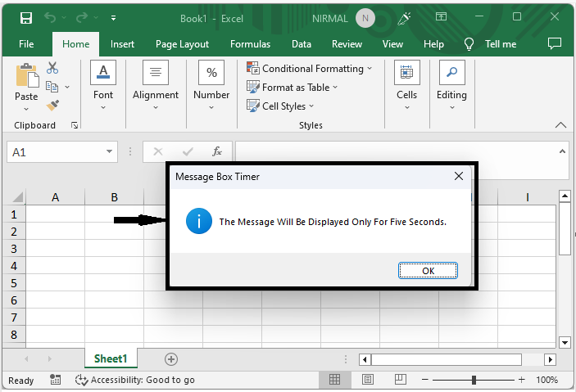Screen dimensions: 576x392
Task: Click the Cancel X in formula bar
Action: pyautogui.click(x=158, y=151)
